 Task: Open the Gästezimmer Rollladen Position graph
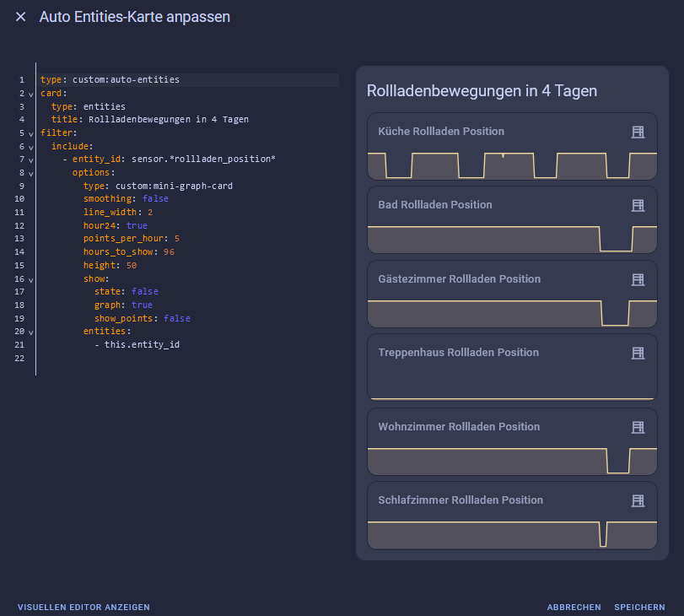[512, 313]
